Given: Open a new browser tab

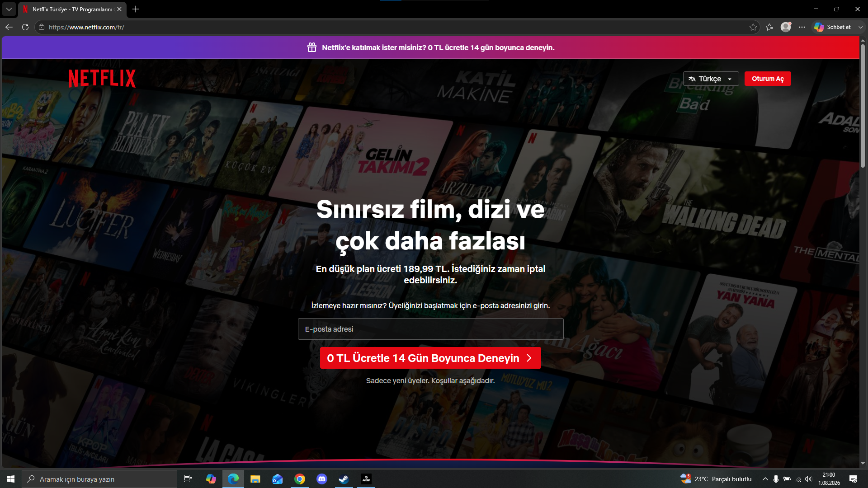Looking at the screenshot, I should tap(136, 9).
